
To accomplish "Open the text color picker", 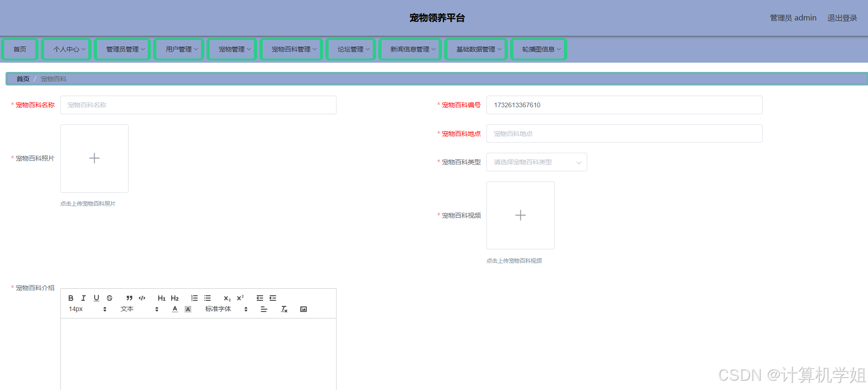I will (x=175, y=309).
